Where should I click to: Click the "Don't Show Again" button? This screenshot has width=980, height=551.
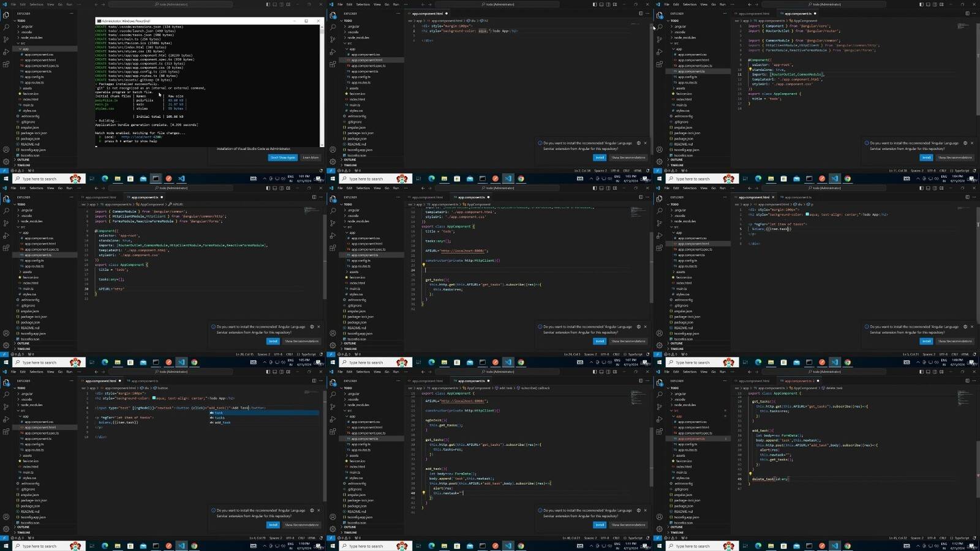(282, 158)
